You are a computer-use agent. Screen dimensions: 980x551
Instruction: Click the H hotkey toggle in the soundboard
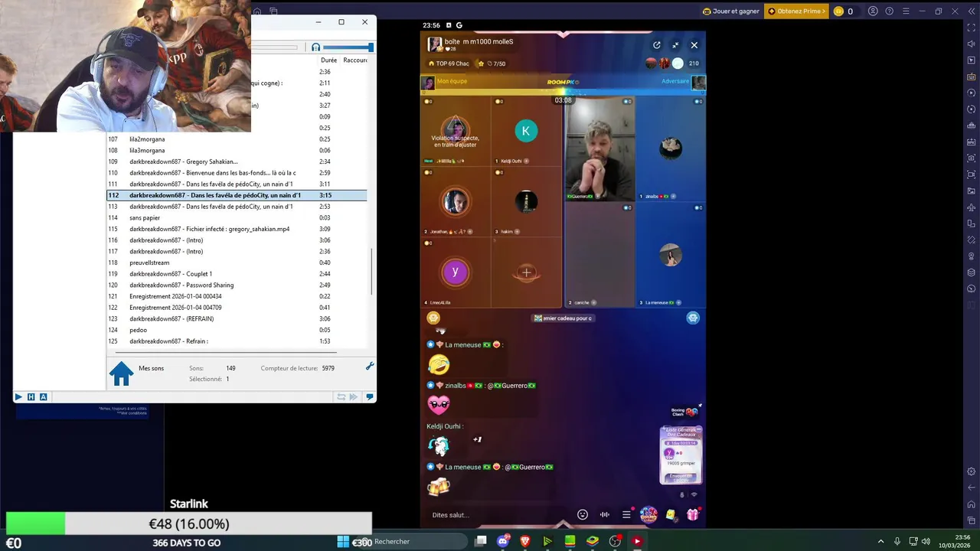[x=31, y=396]
